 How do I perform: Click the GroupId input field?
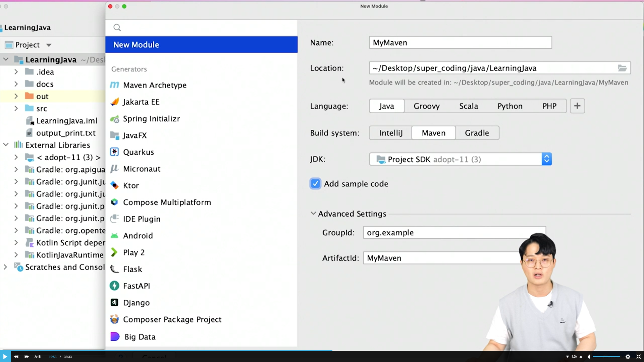point(454,233)
